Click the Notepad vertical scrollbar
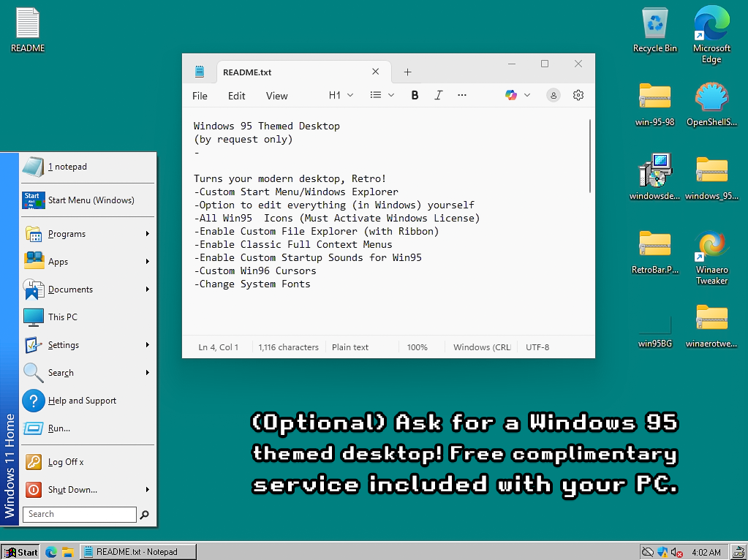748x560 pixels. (x=590, y=156)
